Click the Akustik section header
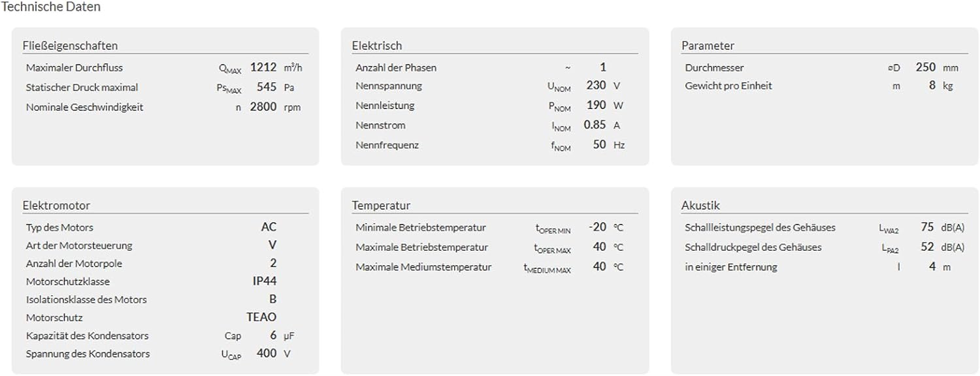The height and width of the screenshot is (376, 980). click(x=700, y=206)
